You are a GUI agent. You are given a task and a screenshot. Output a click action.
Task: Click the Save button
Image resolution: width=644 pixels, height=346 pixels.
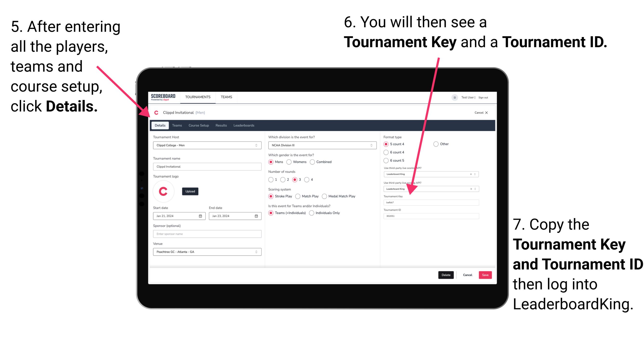click(486, 275)
